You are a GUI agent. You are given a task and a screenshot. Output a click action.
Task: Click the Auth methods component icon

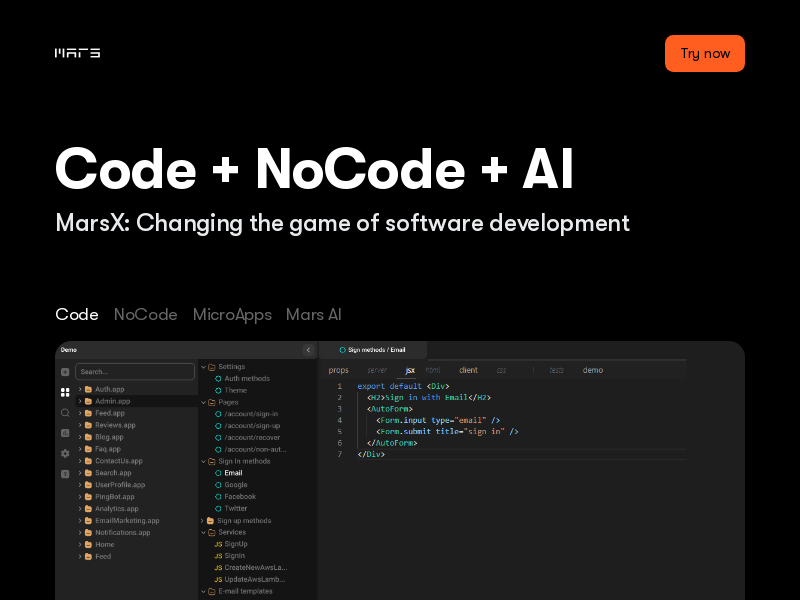[x=218, y=379]
